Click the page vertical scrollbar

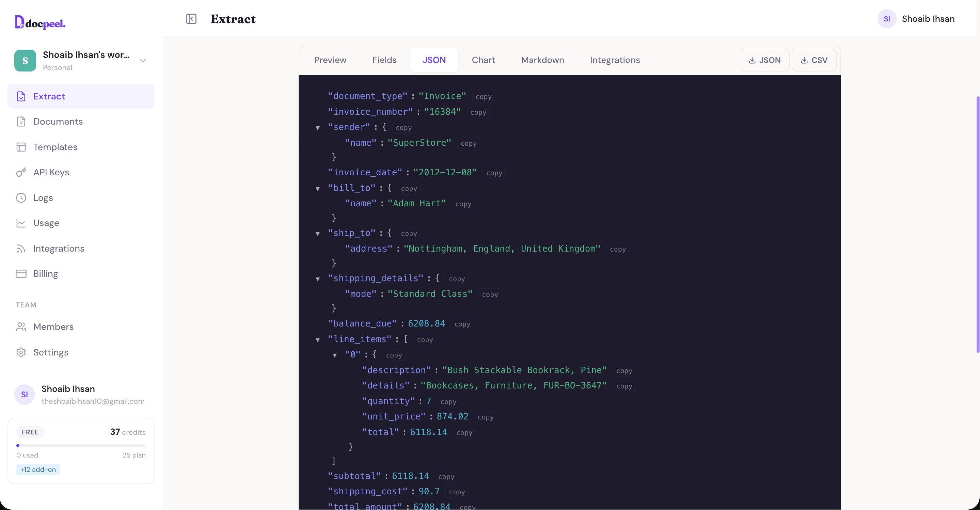[978, 224]
